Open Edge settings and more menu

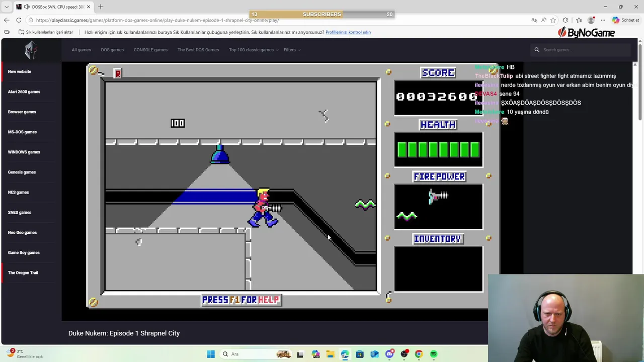pos(603,20)
